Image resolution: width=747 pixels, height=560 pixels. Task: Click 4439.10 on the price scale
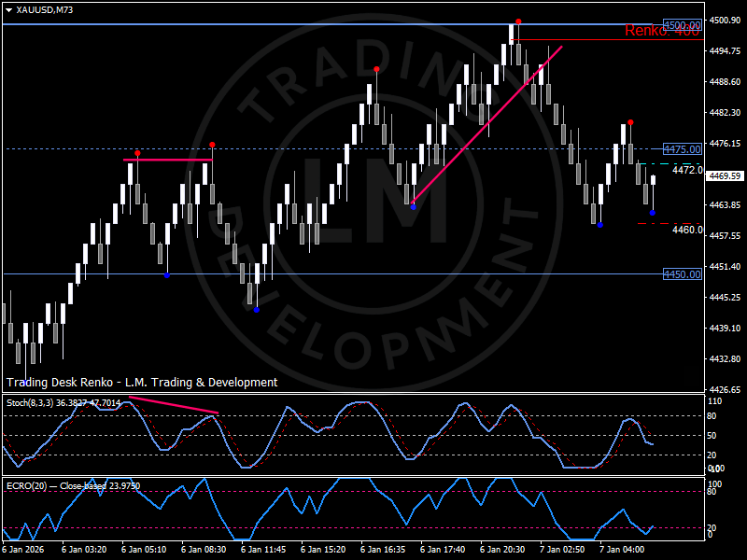(726, 329)
